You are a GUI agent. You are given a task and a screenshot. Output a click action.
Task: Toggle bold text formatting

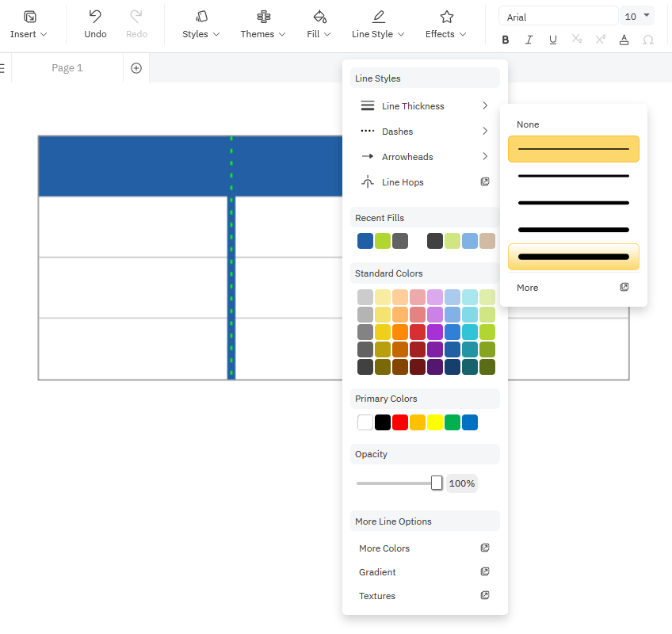click(506, 40)
